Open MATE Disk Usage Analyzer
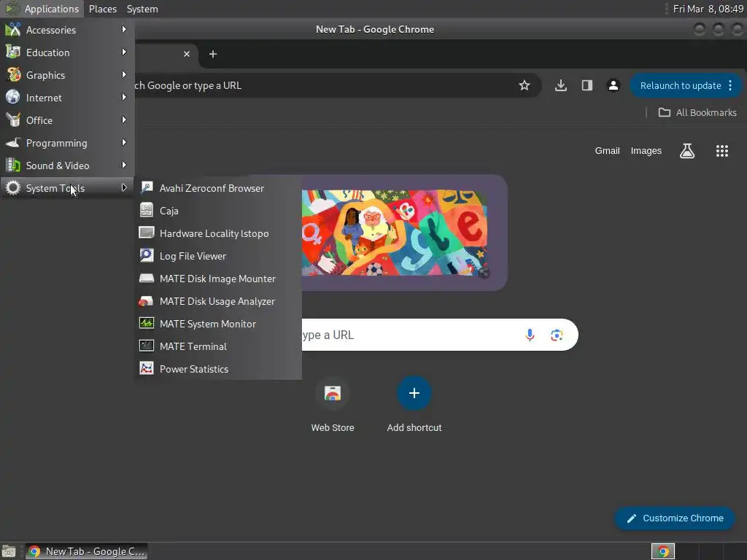 [x=218, y=301]
